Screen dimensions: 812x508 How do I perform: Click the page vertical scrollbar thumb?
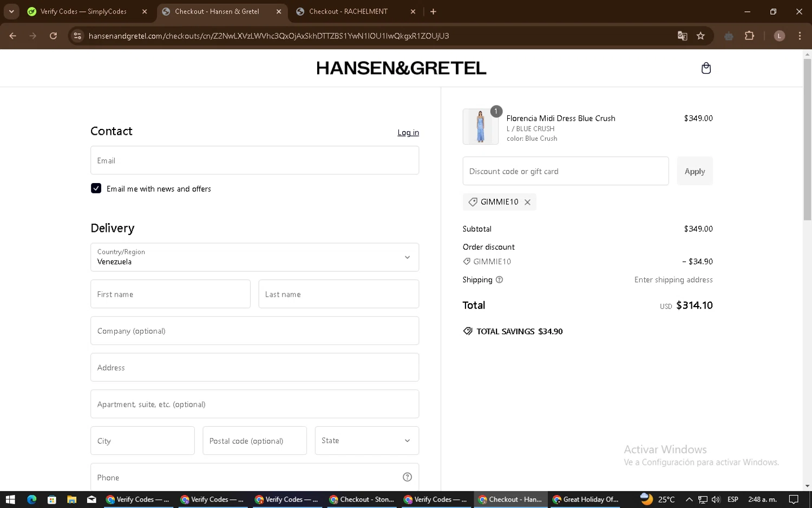click(807, 140)
